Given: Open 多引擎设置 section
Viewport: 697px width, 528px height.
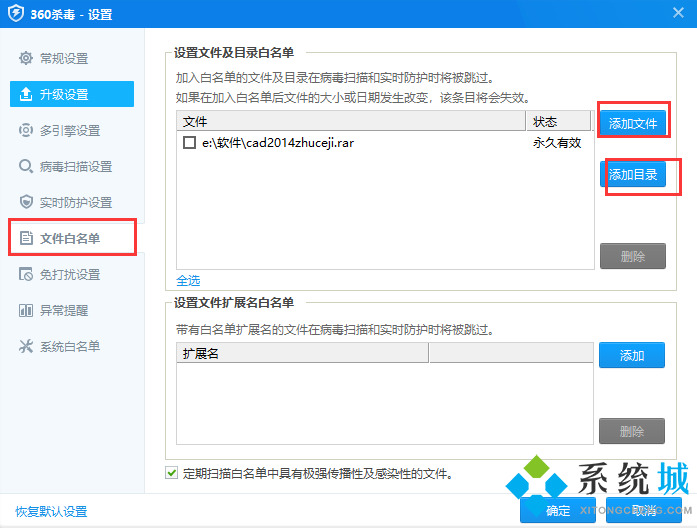Looking at the screenshot, I should [72, 130].
